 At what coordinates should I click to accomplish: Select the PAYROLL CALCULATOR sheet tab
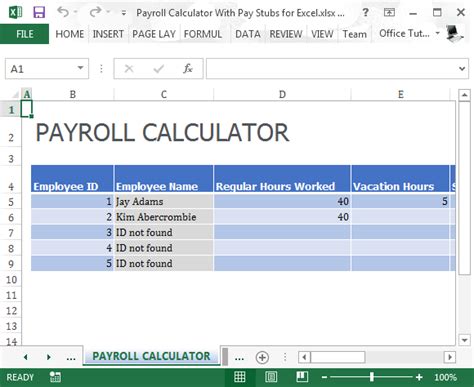(x=151, y=356)
